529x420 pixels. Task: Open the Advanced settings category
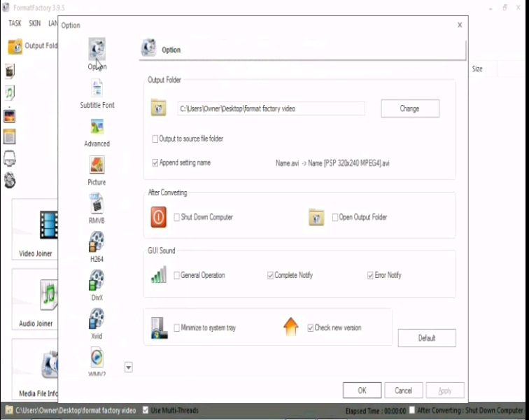97,133
